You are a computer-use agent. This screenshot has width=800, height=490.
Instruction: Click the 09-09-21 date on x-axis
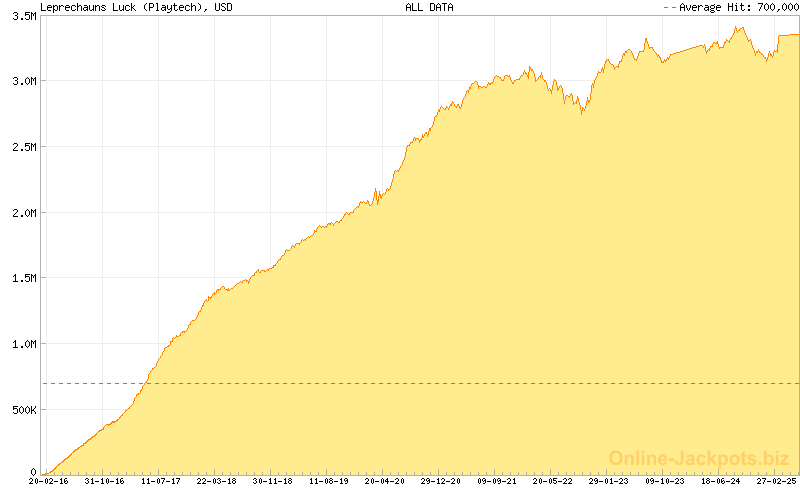497,482
